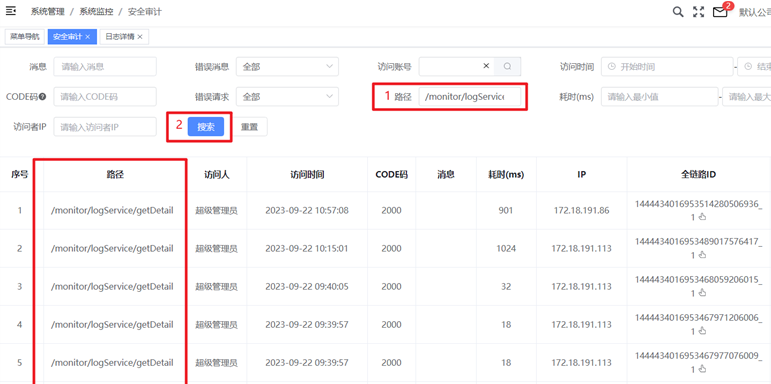Click 超级管理员 in row 4
Viewport: 771px width, 384px height.
tap(217, 325)
